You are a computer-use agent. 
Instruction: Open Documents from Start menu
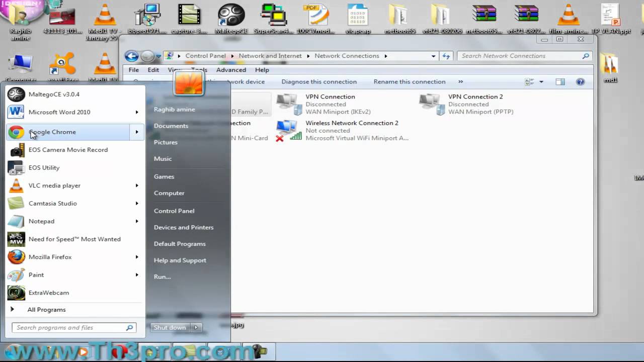171,126
